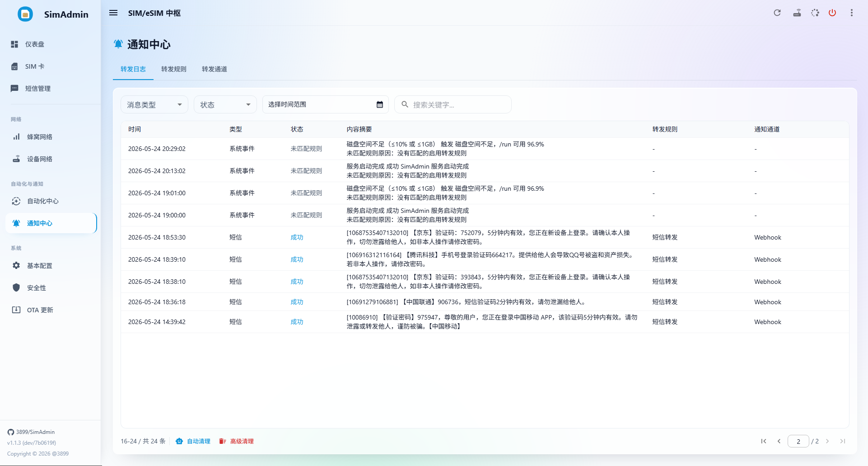Open the 3899/SimAdmin GitHub link
868x466 pixels.
click(31, 432)
